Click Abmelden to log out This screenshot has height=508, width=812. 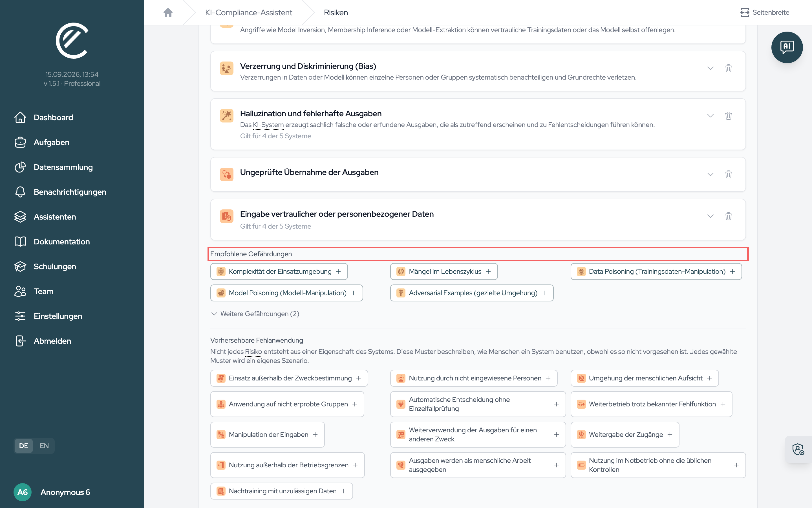tap(43, 341)
